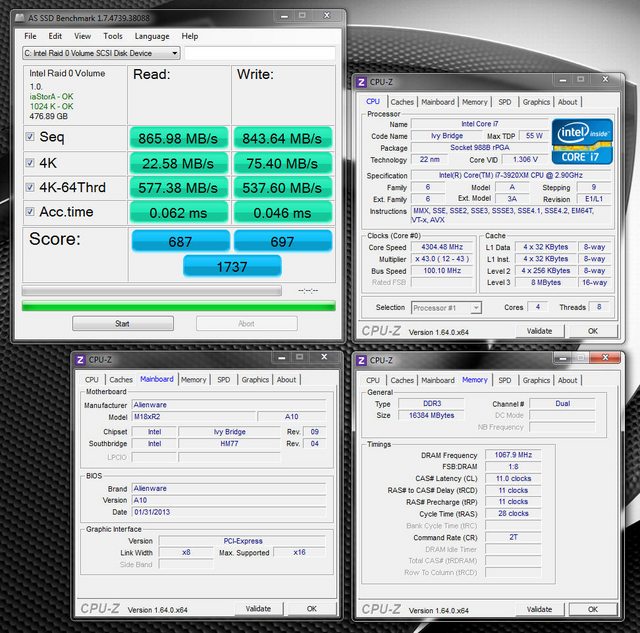Click the Start button in AS SSD Benchmark
Screen dimensions: 640x633
pos(122,324)
